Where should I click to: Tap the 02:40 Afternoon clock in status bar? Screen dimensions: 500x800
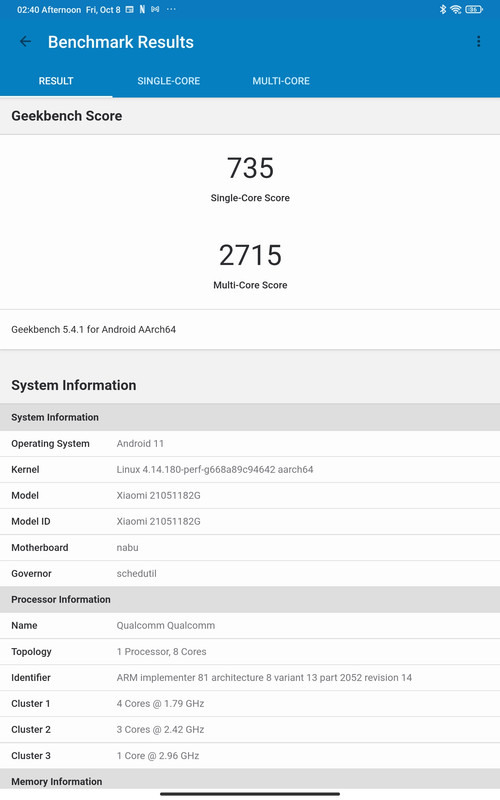click(49, 10)
